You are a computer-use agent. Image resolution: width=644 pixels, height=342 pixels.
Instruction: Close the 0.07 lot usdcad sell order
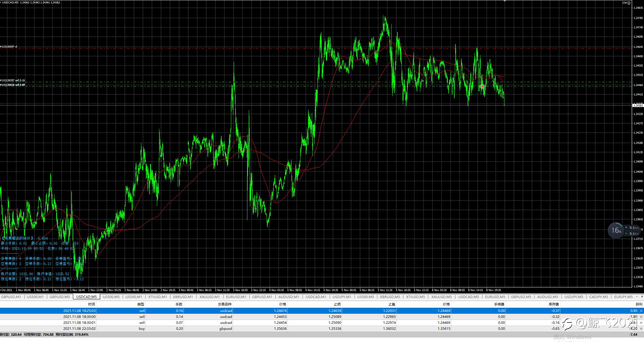[x=641, y=323]
